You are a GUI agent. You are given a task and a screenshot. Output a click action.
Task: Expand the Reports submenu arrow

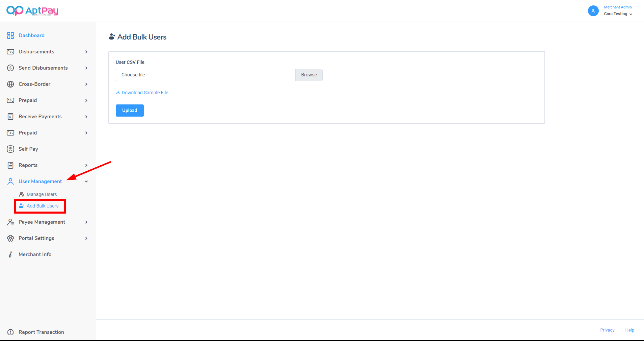point(86,165)
